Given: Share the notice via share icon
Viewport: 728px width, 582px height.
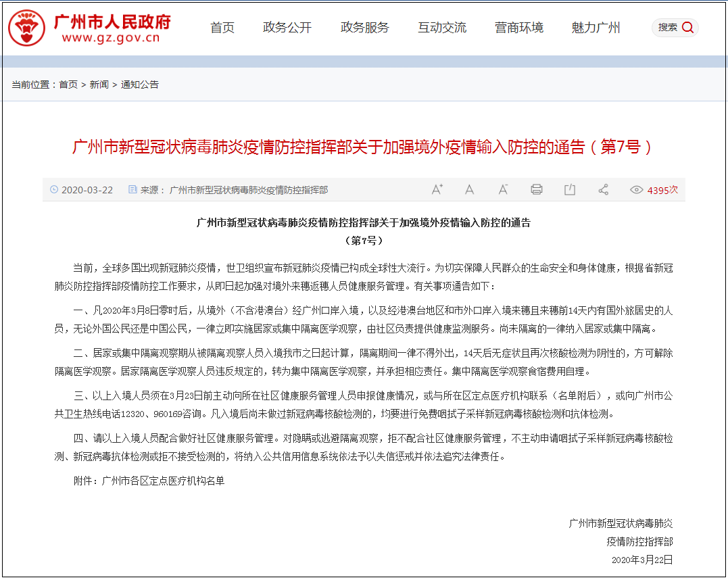Looking at the screenshot, I should click(x=603, y=189).
